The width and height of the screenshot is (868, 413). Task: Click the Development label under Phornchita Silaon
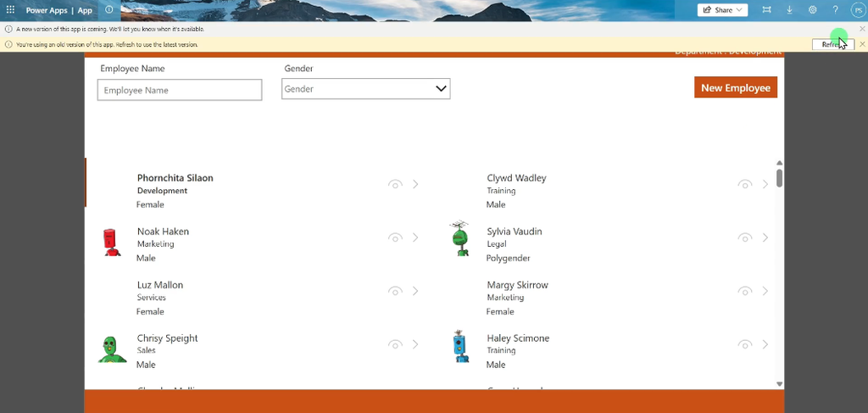[162, 191]
